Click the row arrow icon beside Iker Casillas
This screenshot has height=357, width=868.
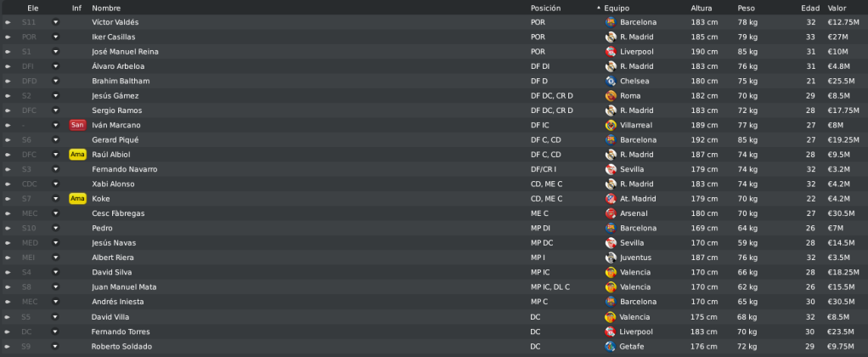click(x=8, y=37)
